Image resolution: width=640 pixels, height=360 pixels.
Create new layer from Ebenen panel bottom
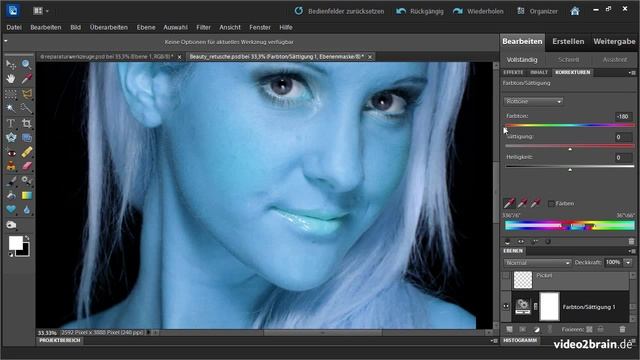509,329
